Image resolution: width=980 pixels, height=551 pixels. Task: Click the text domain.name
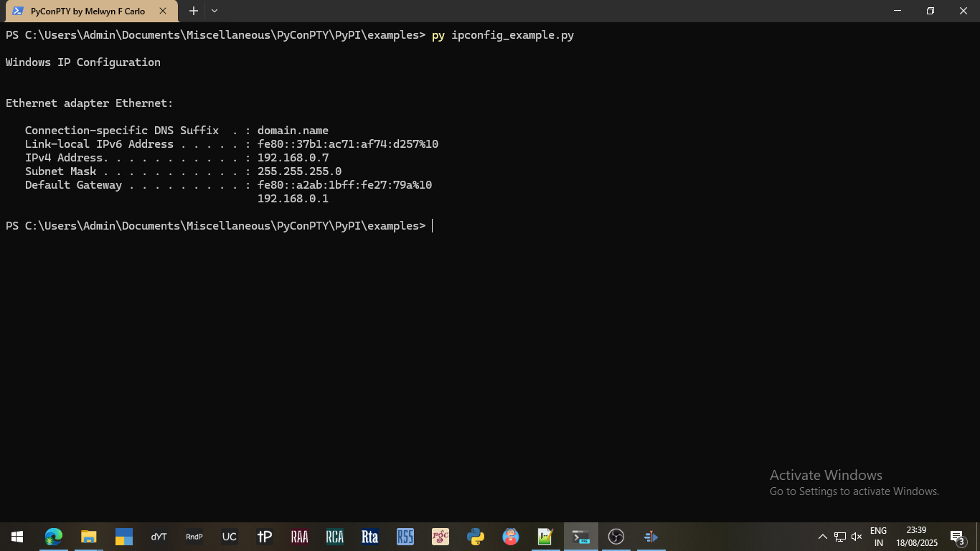click(x=293, y=131)
